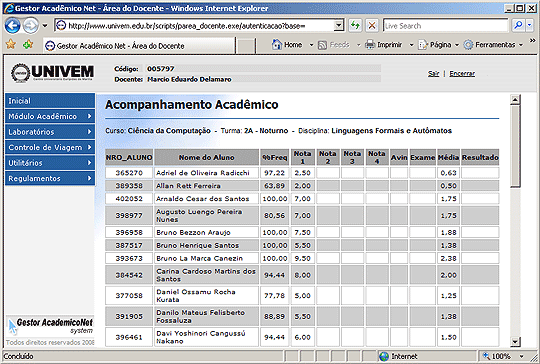The image size is (540, 364).
Task: Click the Internet zone status bar icon
Action: click(x=384, y=356)
